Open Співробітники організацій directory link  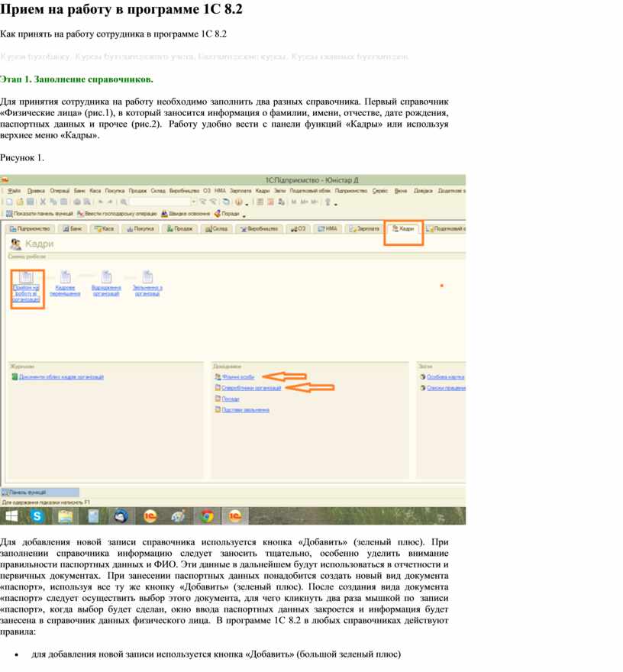coord(251,388)
